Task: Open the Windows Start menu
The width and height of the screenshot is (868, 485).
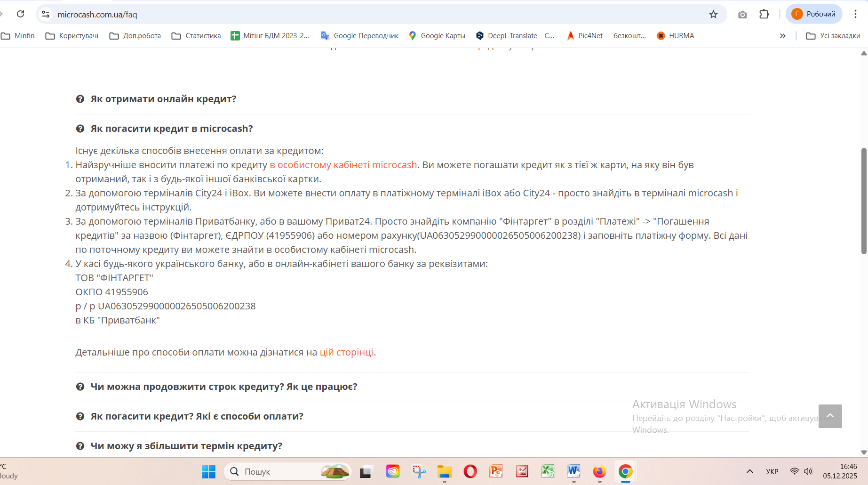Action: click(x=208, y=471)
